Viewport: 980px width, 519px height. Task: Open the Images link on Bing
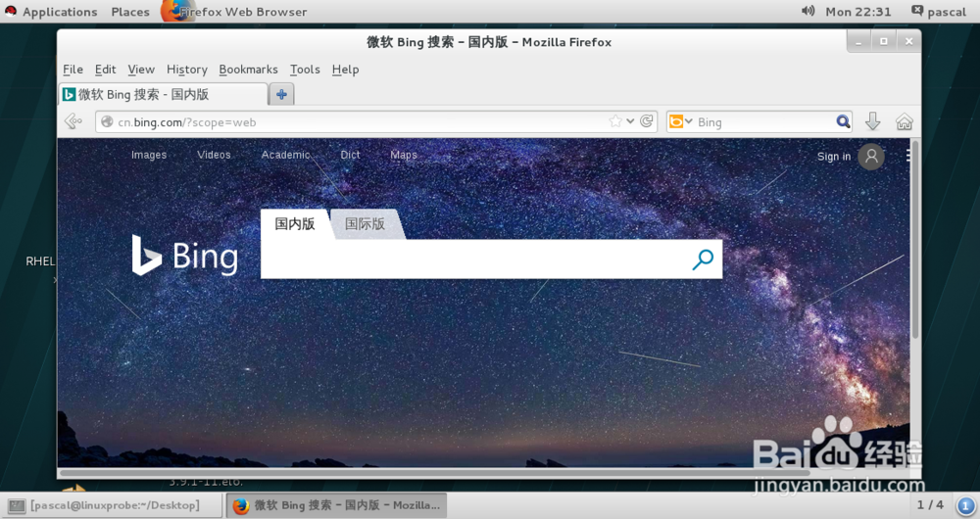(149, 155)
